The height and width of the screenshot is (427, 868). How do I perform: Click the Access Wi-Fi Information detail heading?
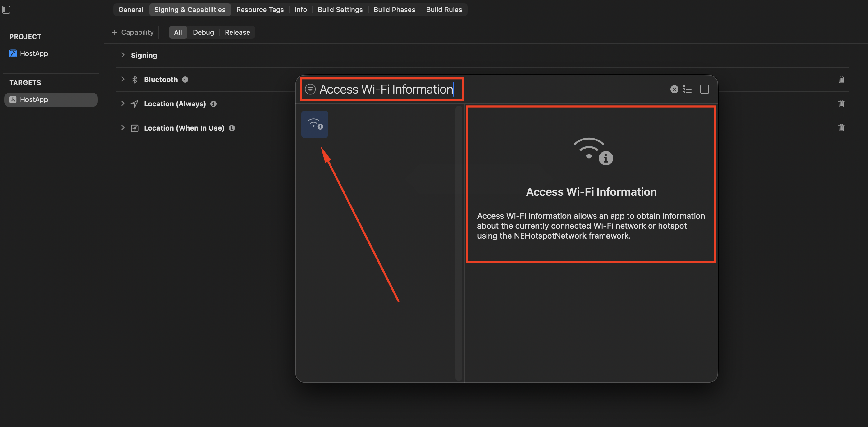(591, 192)
